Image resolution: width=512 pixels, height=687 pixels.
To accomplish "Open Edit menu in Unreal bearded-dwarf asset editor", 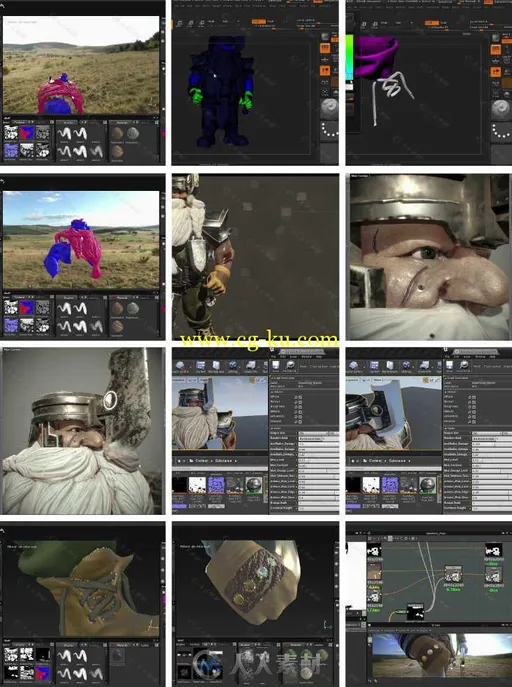I will coord(283,357).
